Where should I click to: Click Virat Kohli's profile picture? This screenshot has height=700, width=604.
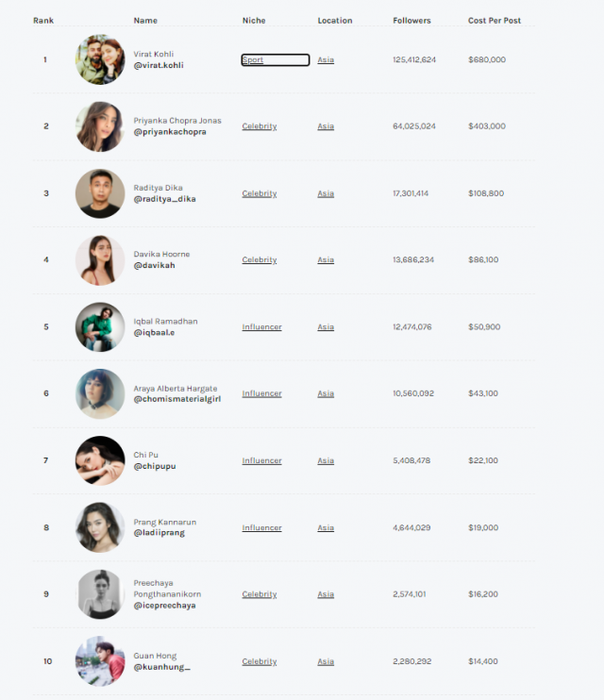tap(100, 59)
